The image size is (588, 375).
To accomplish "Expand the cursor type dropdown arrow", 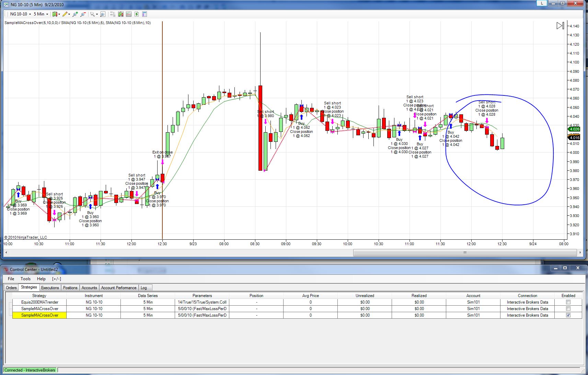I will pyautogui.click(x=97, y=14).
